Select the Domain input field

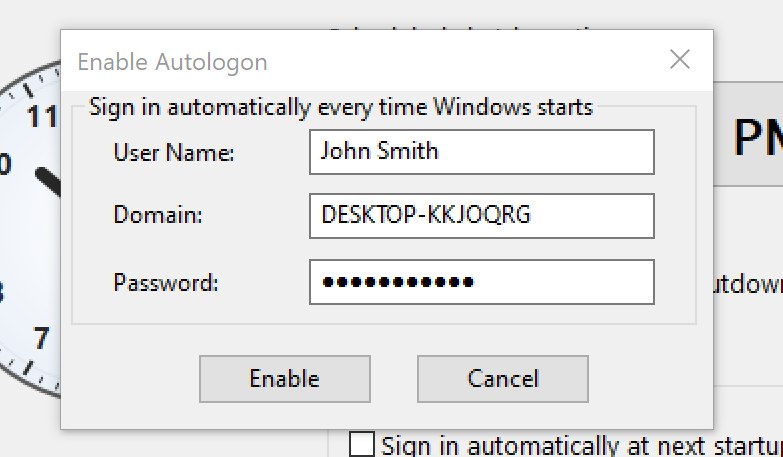tap(482, 216)
